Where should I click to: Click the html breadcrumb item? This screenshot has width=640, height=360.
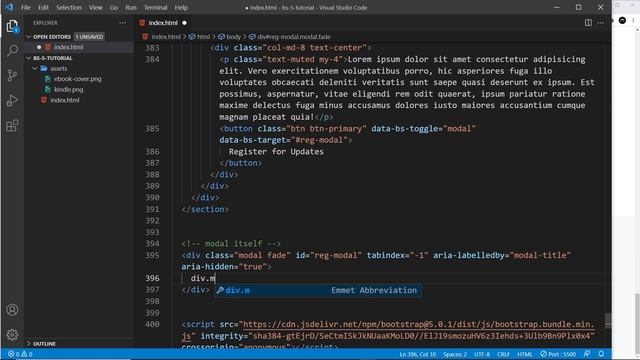[203, 37]
